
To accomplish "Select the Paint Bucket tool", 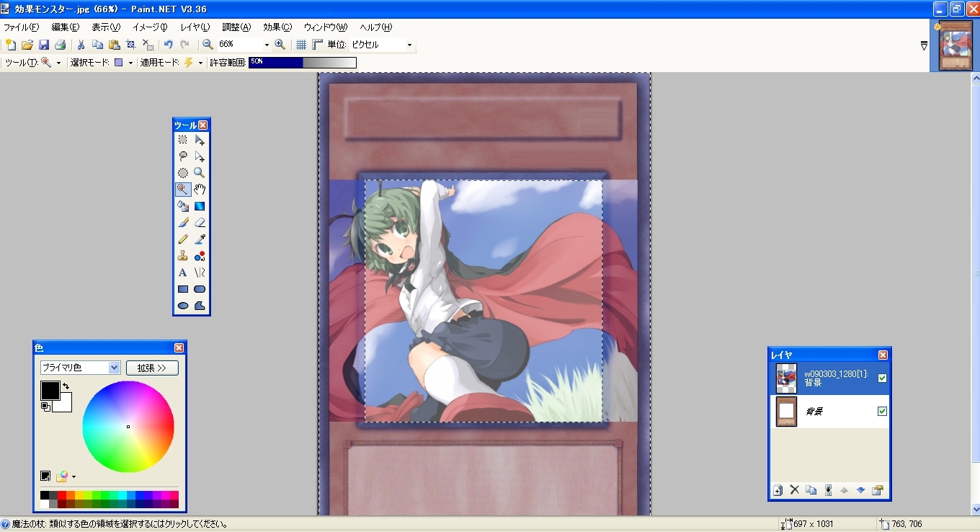I will tap(183, 206).
